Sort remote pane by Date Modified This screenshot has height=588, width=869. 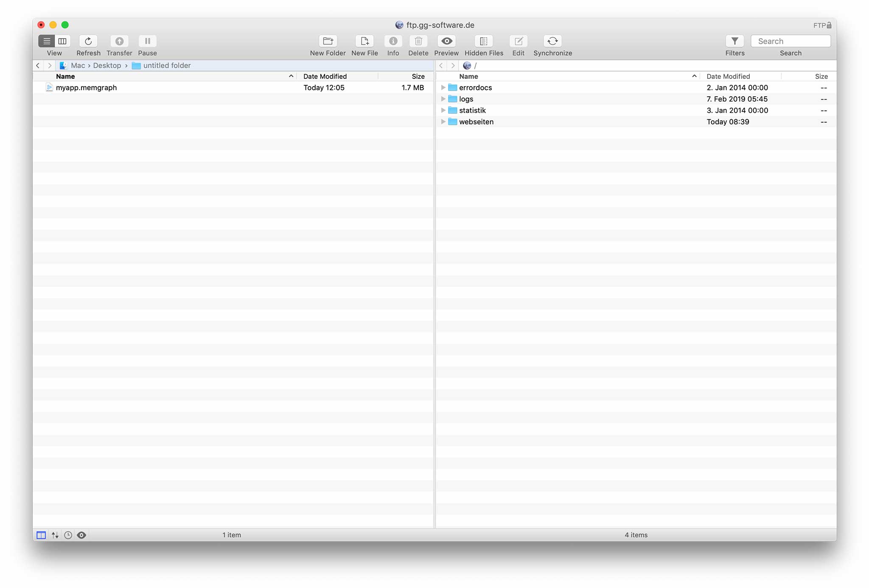pos(728,76)
